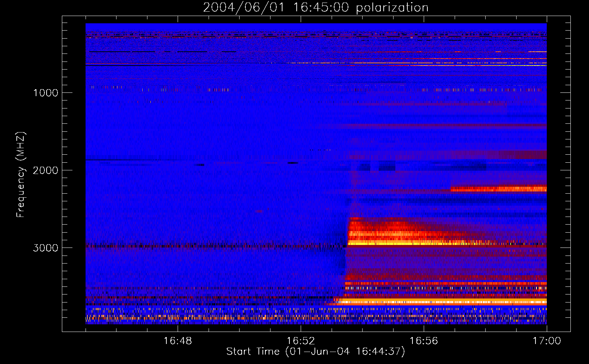This screenshot has width=589, height=364.
Task: Click the 'Start Time (01-Jun-04 16:44:37)' label
Action: [x=316, y=352]
